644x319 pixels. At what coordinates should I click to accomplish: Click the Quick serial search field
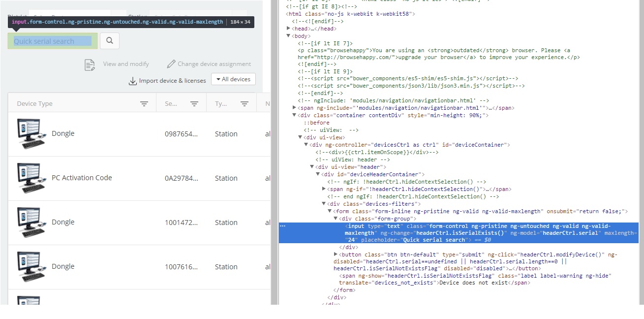tap(53, 41)
